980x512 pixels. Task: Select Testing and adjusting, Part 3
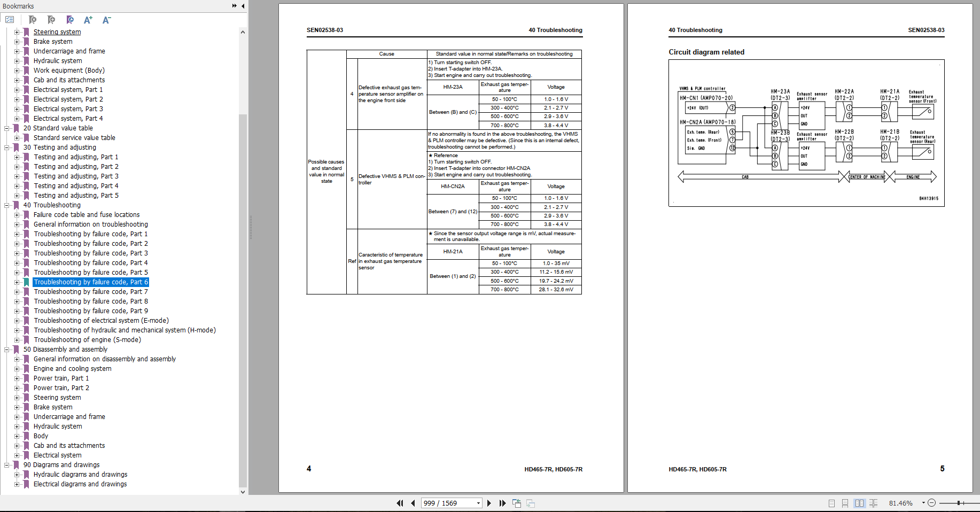76,176
